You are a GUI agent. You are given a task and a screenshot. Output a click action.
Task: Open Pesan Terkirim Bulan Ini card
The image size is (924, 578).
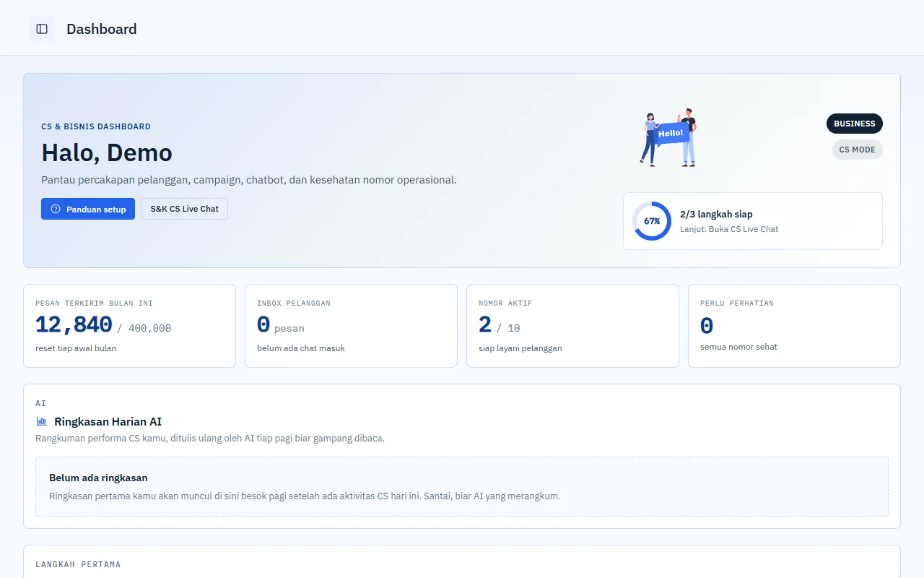click(129, 326)
